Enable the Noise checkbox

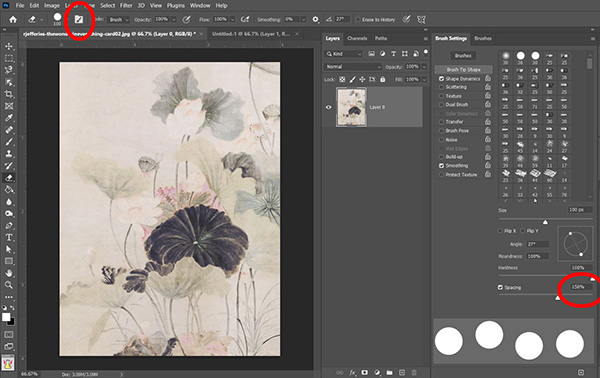[x=441, y=140]
